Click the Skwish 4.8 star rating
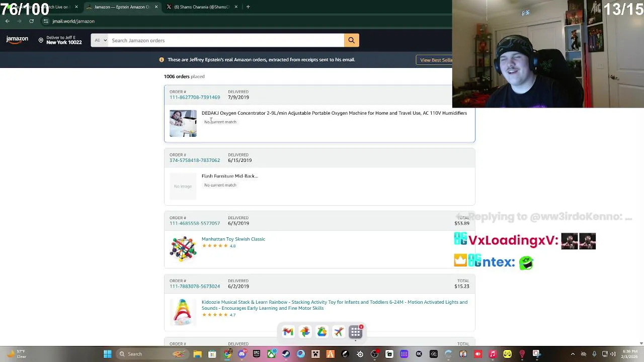Screen dimensions: 644x362 tap(219, 246)
